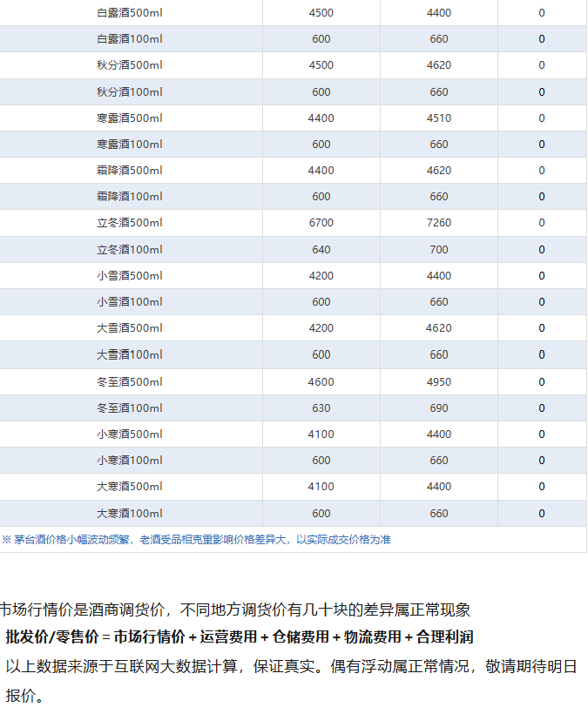The image size is (588, 714).
Task: Click 4620 in 霜降酒500ml row
Action: coord(439,171)
